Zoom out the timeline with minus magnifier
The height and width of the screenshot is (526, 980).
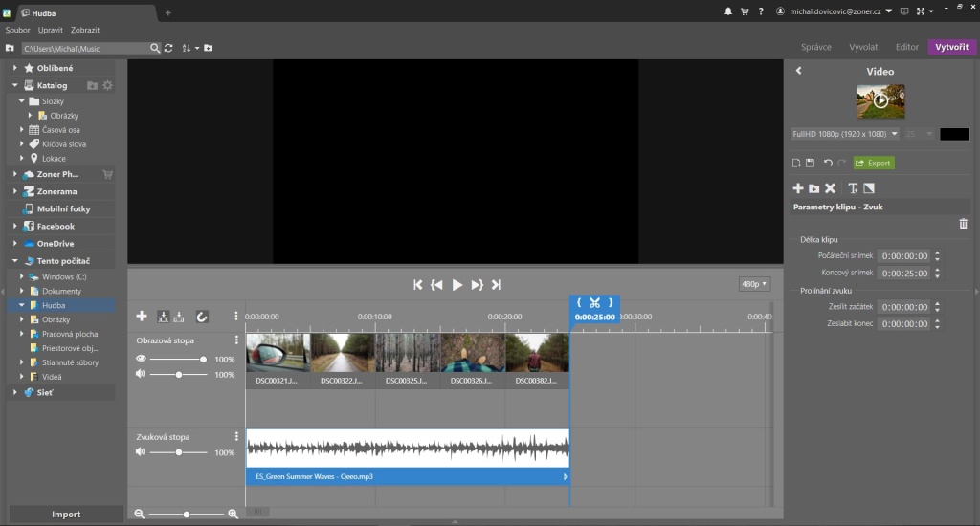click(x=140, y=514)
